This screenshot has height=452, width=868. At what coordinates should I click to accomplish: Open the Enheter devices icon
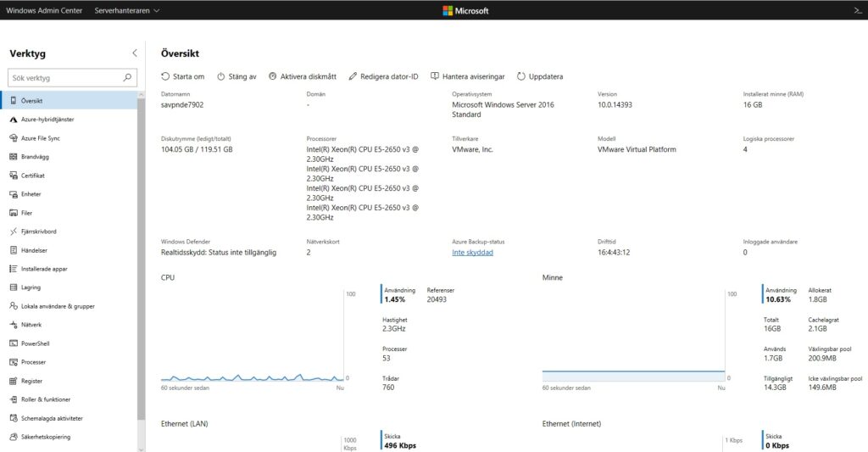(14, 194)
